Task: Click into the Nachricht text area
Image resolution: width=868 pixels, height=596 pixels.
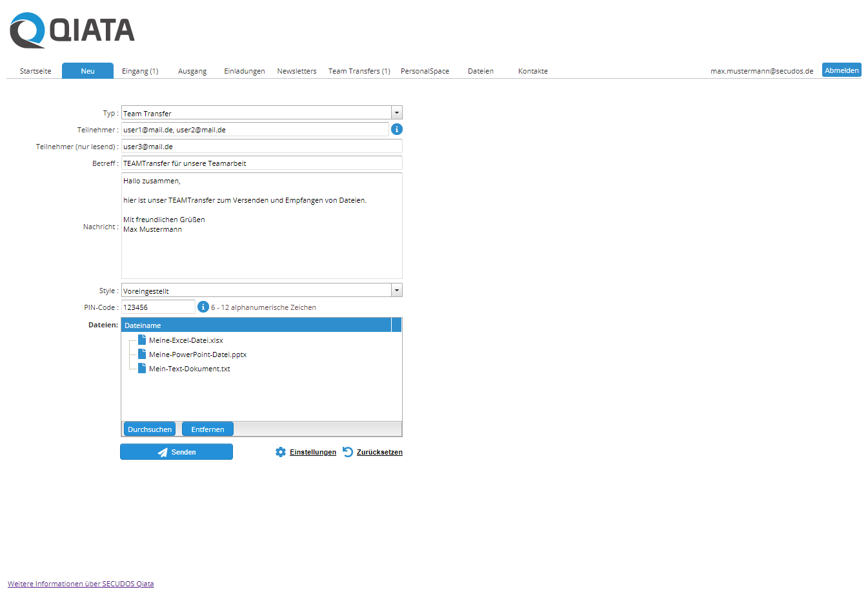Action: click(x=261, y=252)
